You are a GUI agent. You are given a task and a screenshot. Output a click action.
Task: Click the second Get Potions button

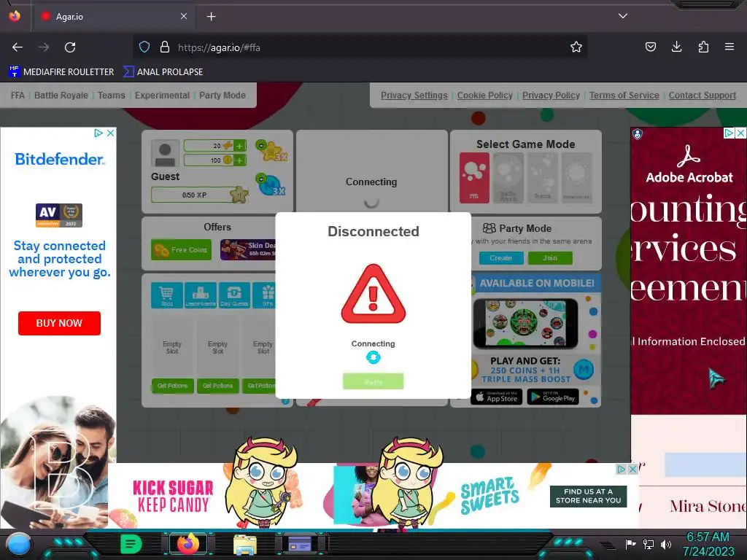[x=217, y=386]
